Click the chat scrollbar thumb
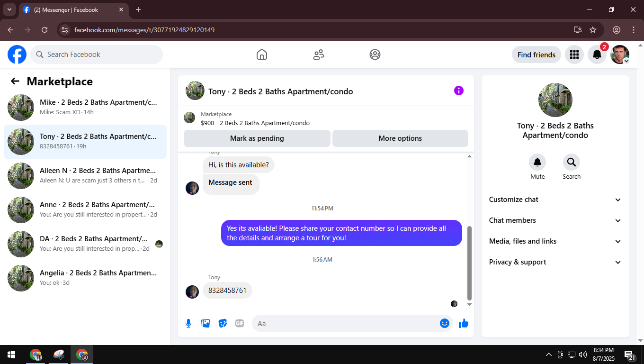The image size is (644, 364). 469,263
